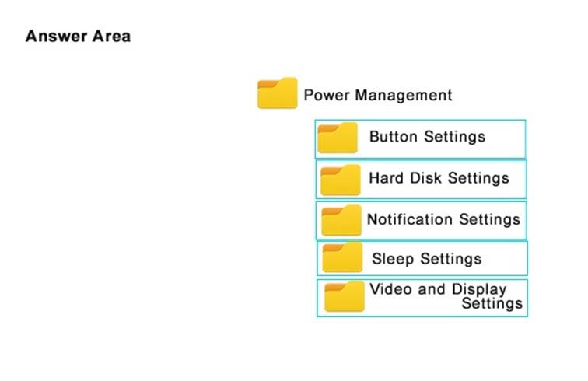Click the Button Settings label text
Image resolution: width=588 pixels, height=381 pixels.
pos(428,137)
